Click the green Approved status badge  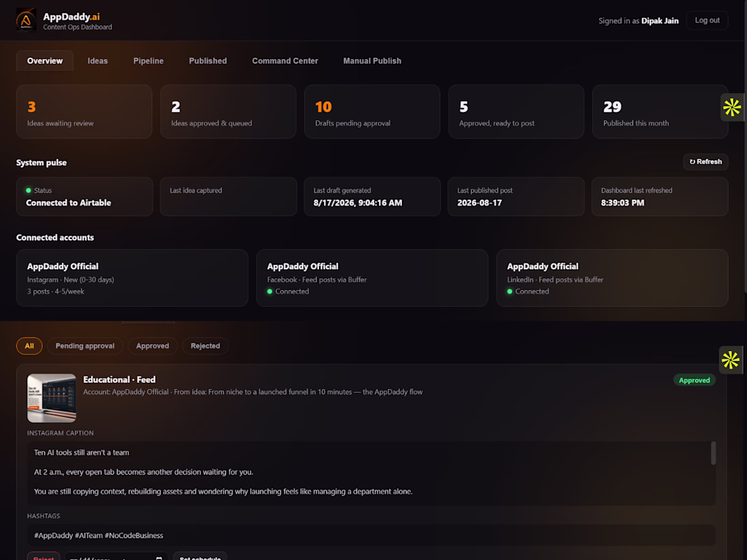point(694,380)
